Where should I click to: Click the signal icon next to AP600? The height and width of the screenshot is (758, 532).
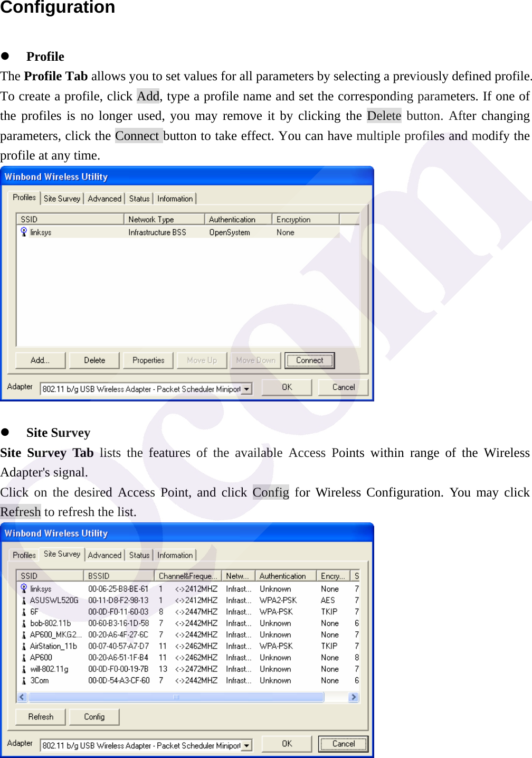click(24, 658)
